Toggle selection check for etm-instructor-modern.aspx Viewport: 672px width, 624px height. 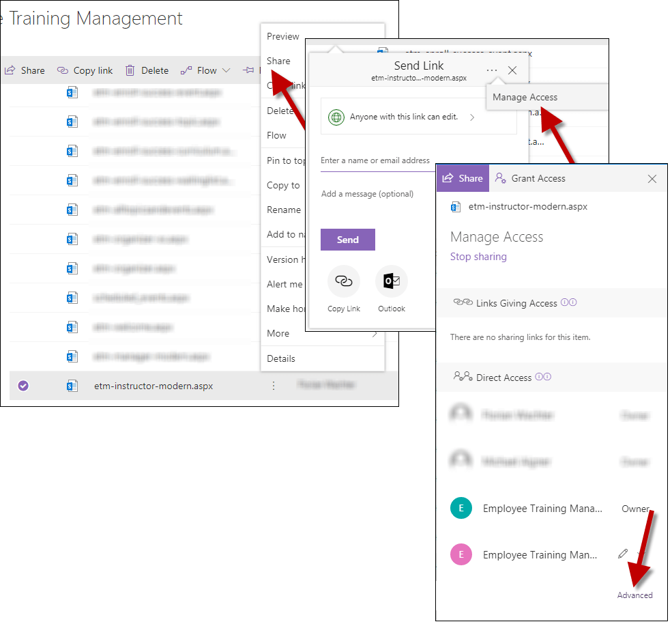23,386
